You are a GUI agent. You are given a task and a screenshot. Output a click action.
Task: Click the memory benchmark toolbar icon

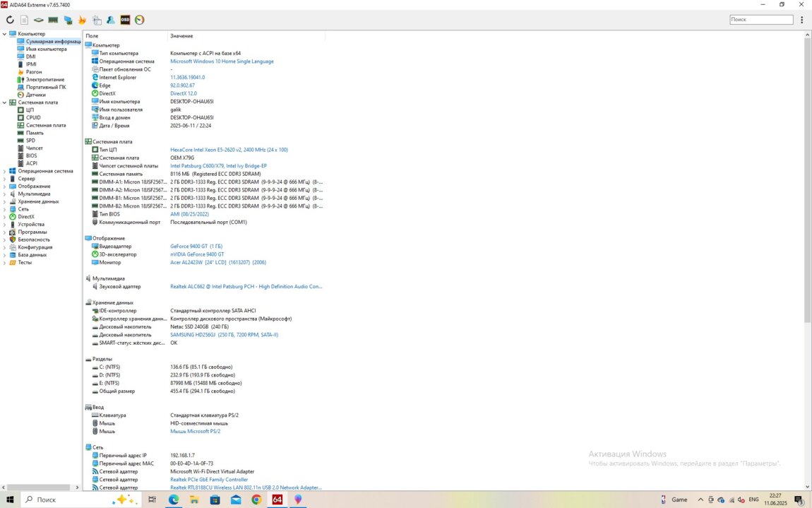(x=53, y=20)
